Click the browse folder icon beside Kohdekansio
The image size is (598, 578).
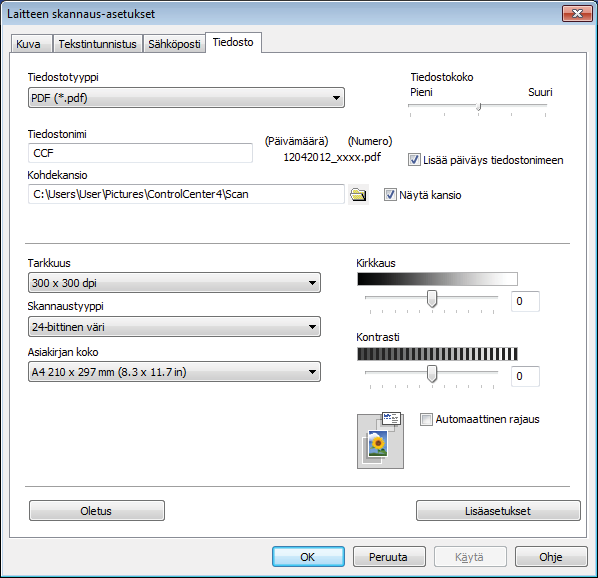(358, 195)
